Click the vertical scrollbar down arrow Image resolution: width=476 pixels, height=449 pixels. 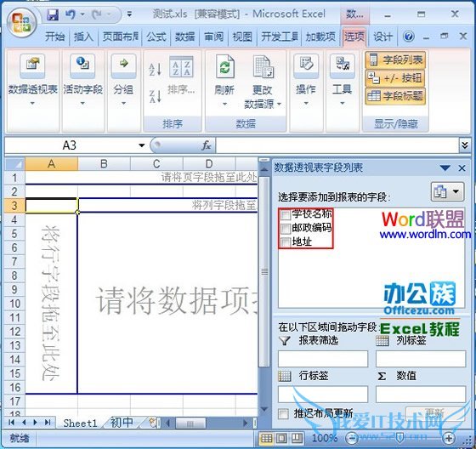(x=263, y=409)
